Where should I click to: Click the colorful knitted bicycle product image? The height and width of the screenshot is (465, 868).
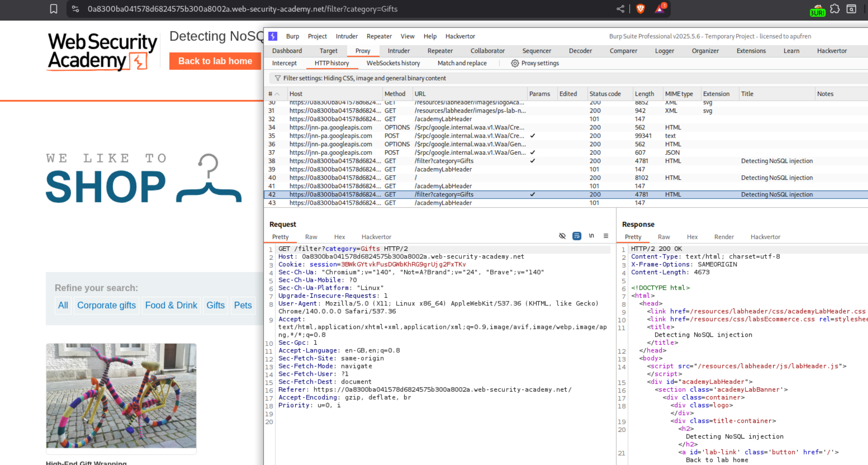tap(121, 396)
